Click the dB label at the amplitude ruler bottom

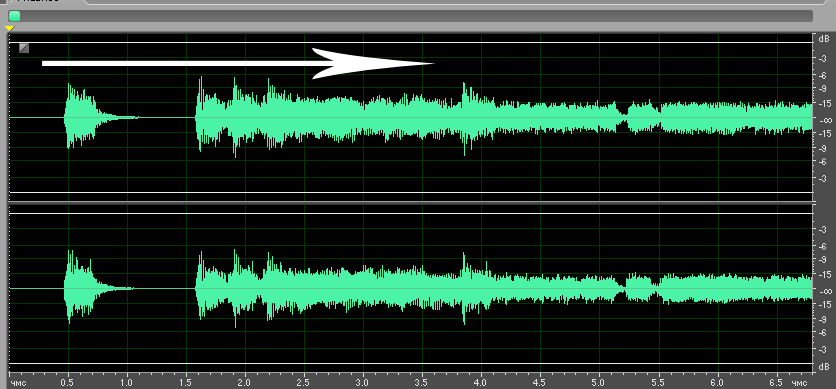click(x=824, y=367)
